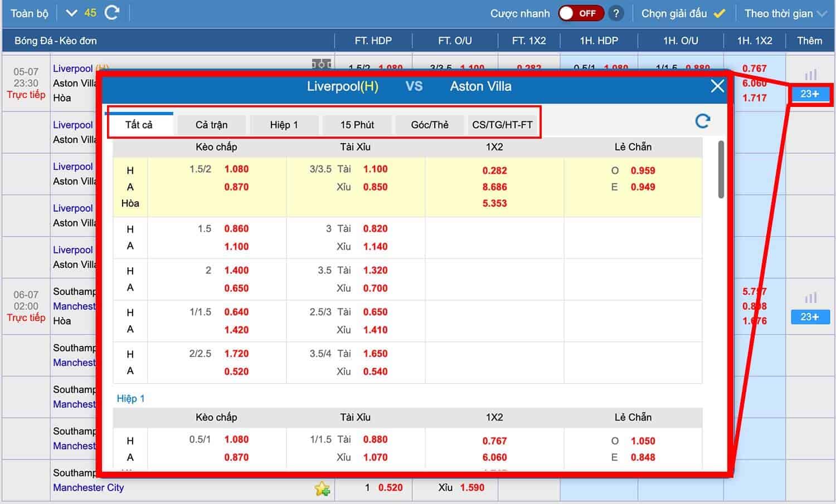Refresh odds inside the match popup
This screenshot has height=504, width=836.
point(702,121)
